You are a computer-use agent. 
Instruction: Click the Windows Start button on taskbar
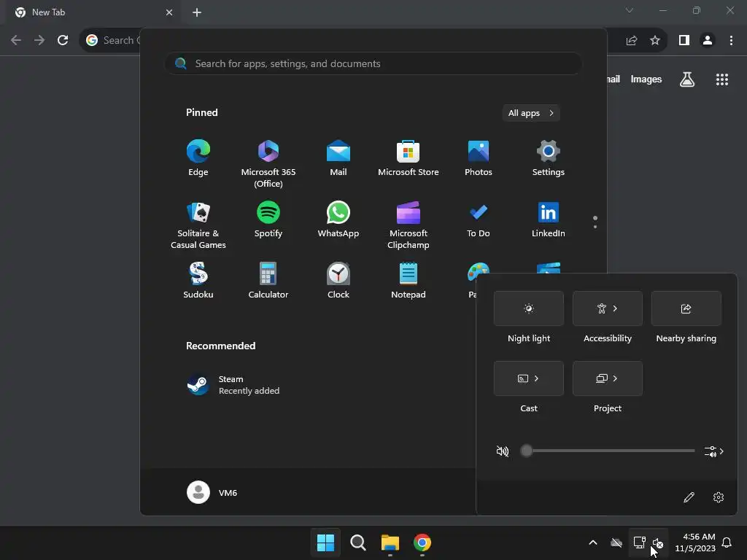pos(326,542)
